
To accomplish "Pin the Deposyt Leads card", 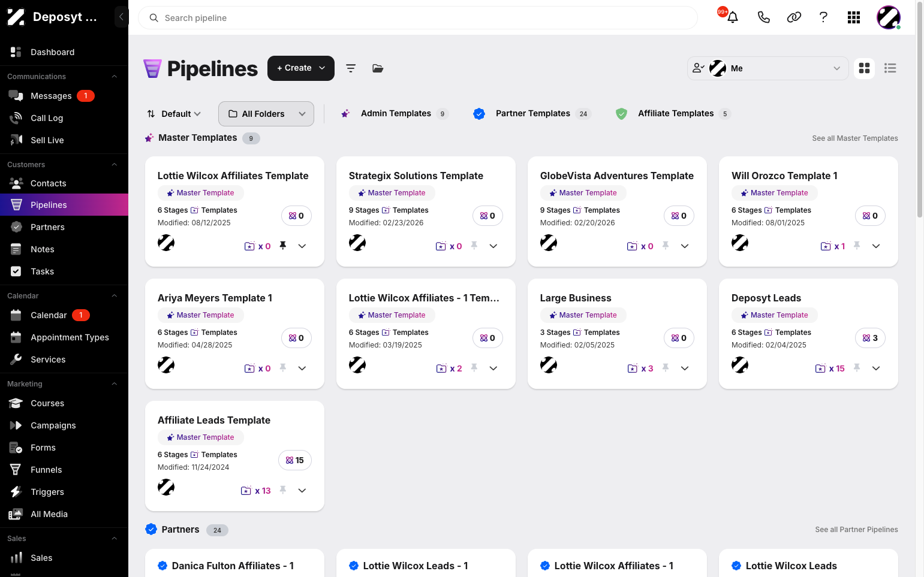I will tap(857, 368).
